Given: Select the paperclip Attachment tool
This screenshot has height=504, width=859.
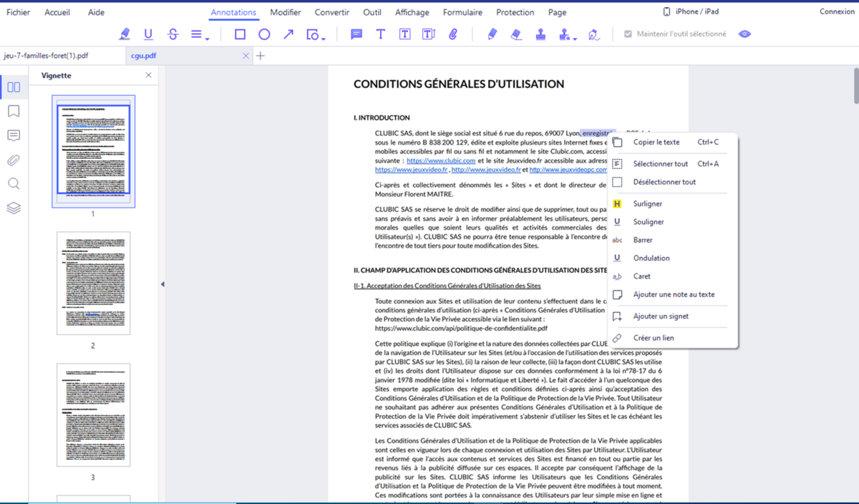Looking at the screenshot, I should coord(453,34).
